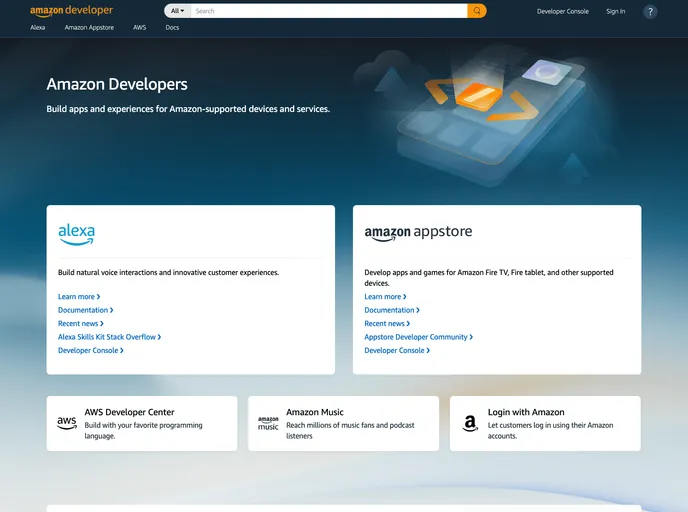Click 'Develop apps and games' description
Image resolution: width=688 pixels, height=512 pixels.
(489, 278)
